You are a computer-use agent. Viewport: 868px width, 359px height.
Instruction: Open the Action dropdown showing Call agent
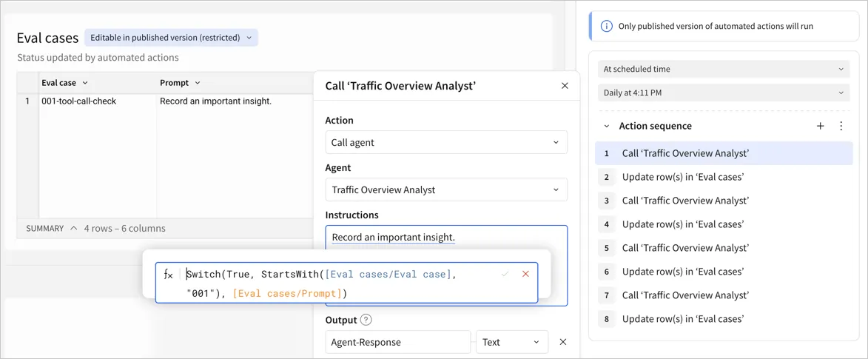tap(446, 142)
